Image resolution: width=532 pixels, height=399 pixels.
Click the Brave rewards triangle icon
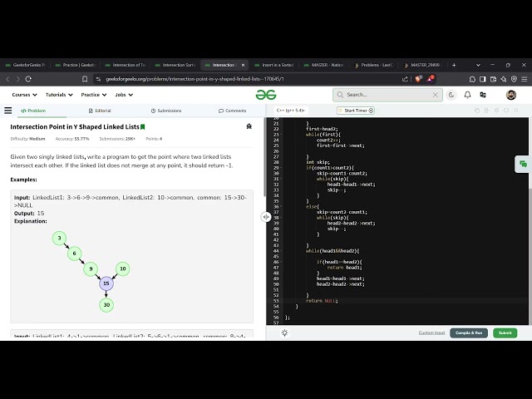click(x=431, y=79)
